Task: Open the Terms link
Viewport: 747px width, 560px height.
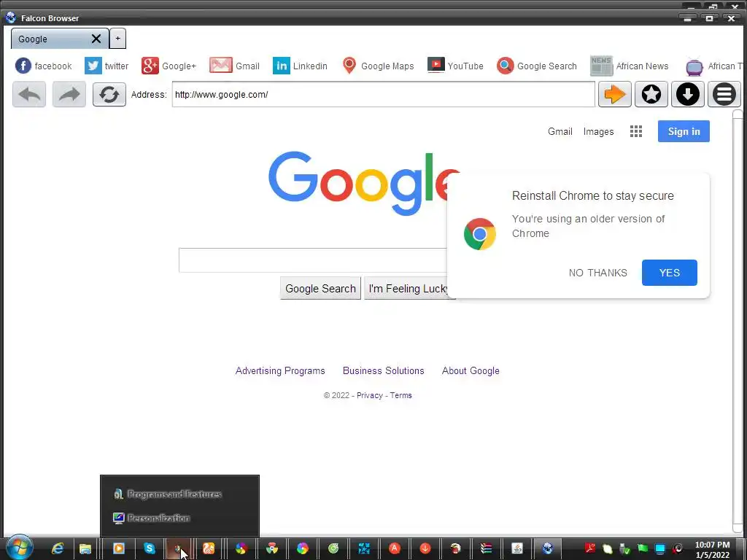Action: [x=400, y=395]
